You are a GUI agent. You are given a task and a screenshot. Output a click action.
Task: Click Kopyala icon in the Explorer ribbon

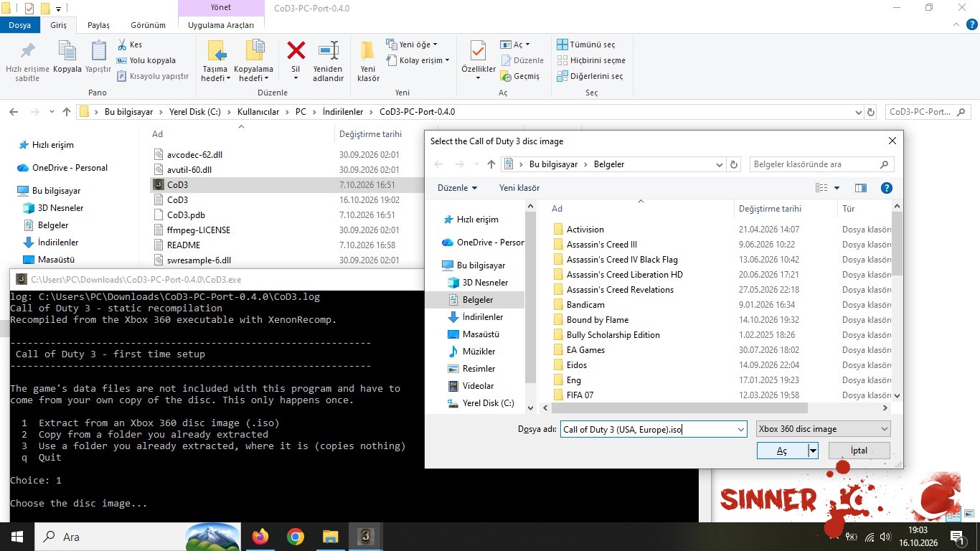coord(67,50)
